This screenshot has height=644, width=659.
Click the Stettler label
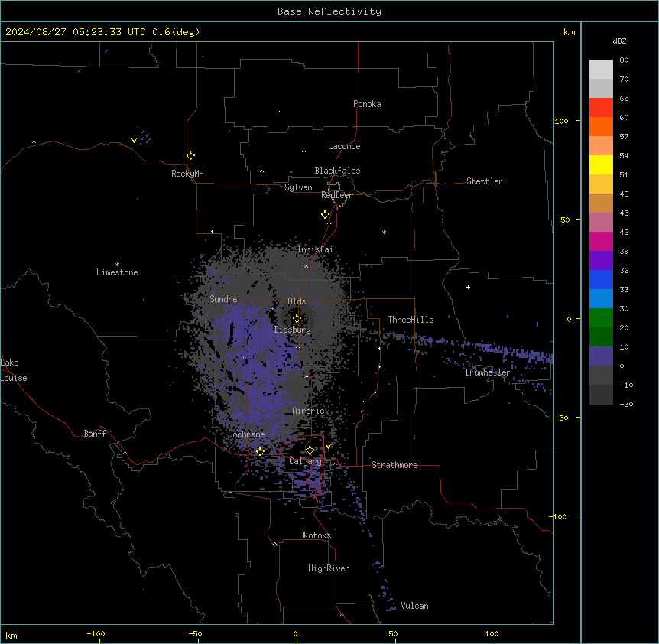485,181
